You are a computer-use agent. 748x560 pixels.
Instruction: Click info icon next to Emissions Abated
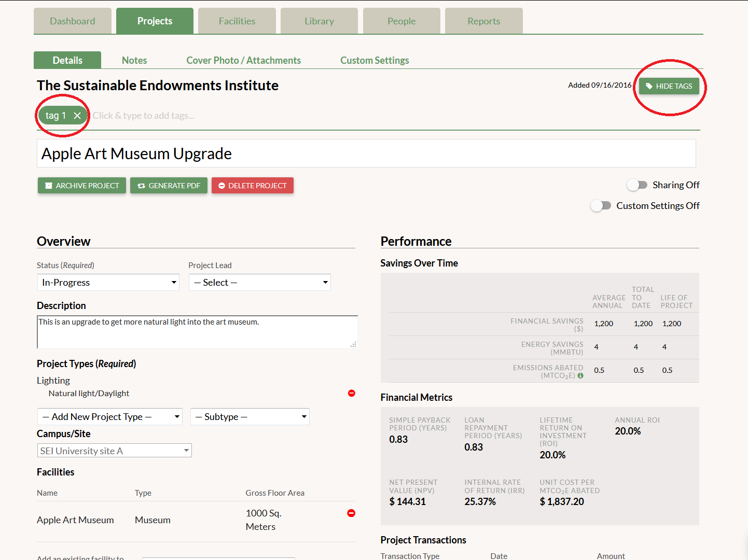580,375
